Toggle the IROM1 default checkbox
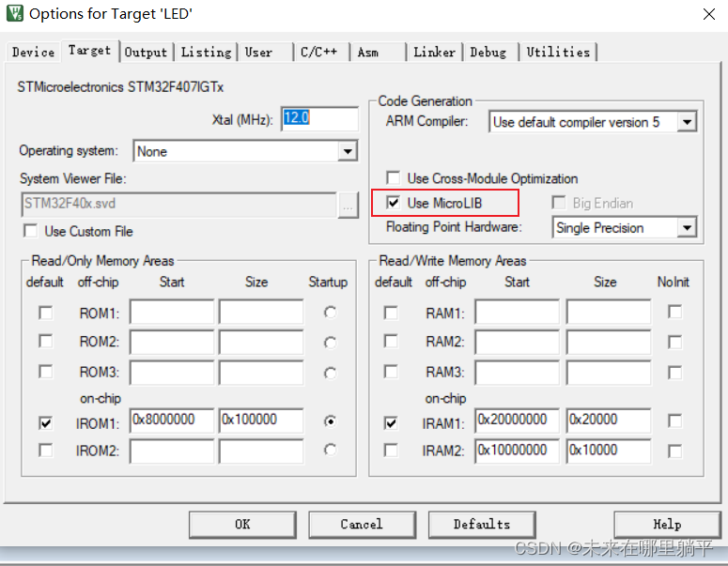728x566 pixels. tap(45, 422)
